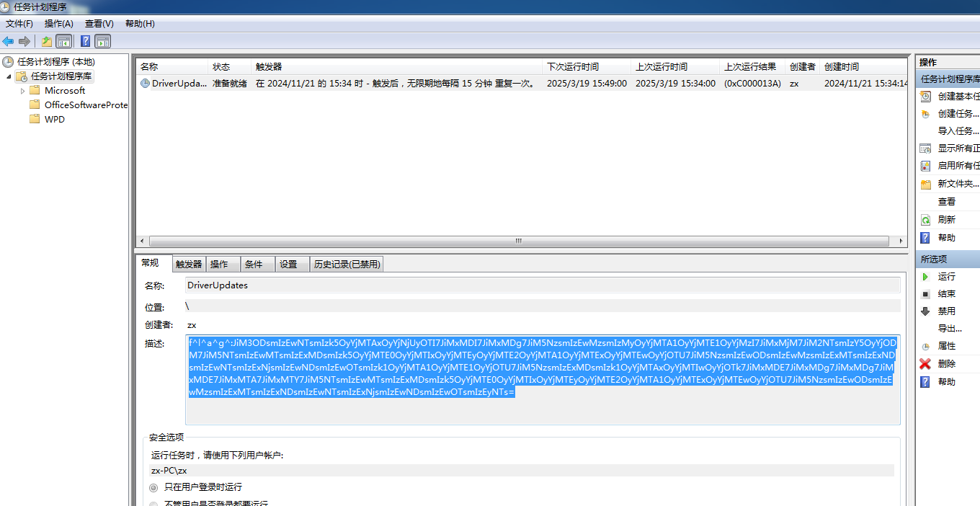Click the End (结束) stop icon

point(925,294)
